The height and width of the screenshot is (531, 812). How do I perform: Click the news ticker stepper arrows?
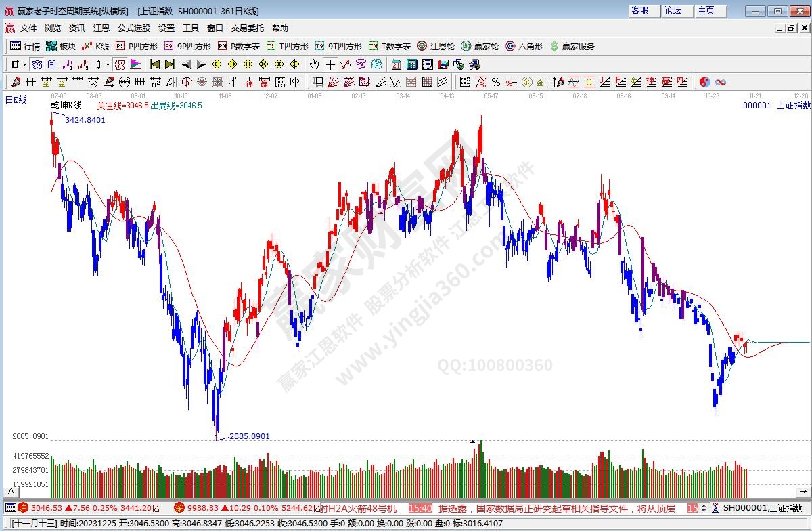click(x=704, y=508)
